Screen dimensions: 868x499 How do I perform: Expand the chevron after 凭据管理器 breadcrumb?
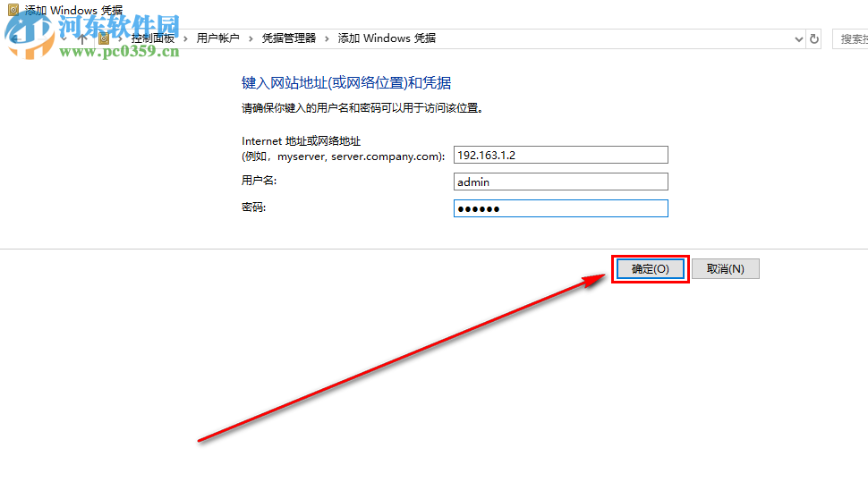point(327,38)
